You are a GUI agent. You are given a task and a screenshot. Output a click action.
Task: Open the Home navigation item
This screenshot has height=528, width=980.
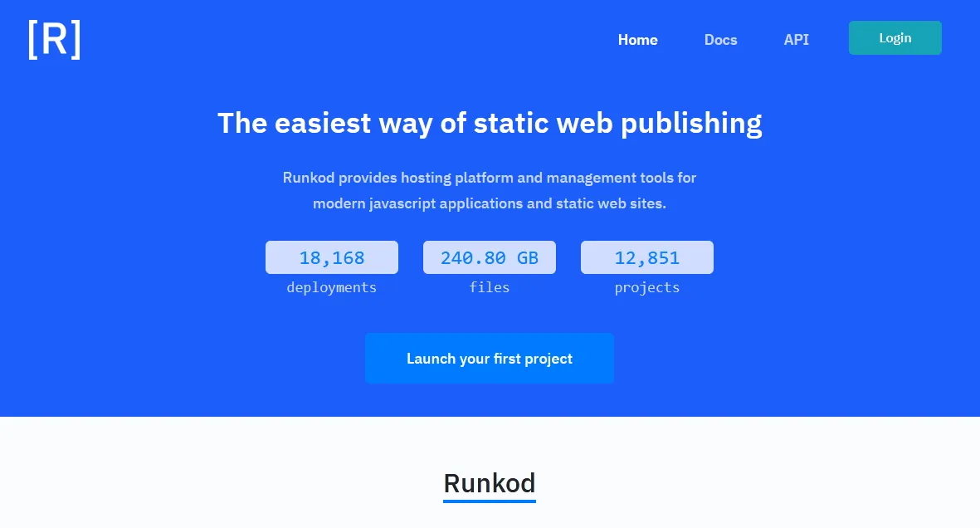[x=637, y=39]
